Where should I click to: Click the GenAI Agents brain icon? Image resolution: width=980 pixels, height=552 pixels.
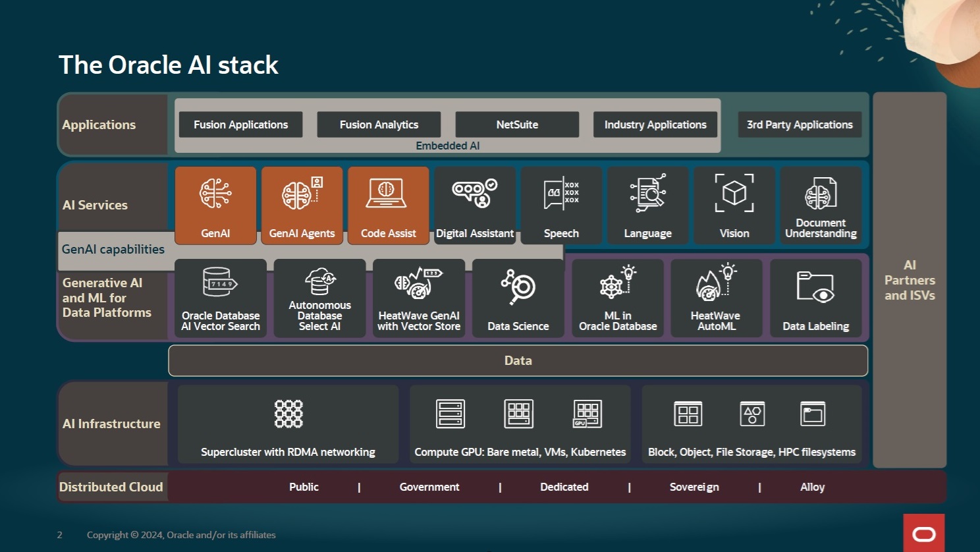coord(302,194)
